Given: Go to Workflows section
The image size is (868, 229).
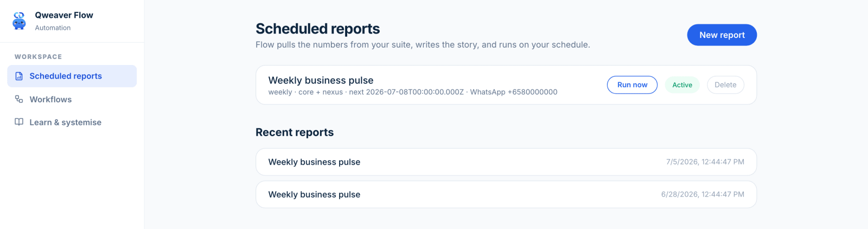Looking at the screenshot, I should [x=72, y=99].
